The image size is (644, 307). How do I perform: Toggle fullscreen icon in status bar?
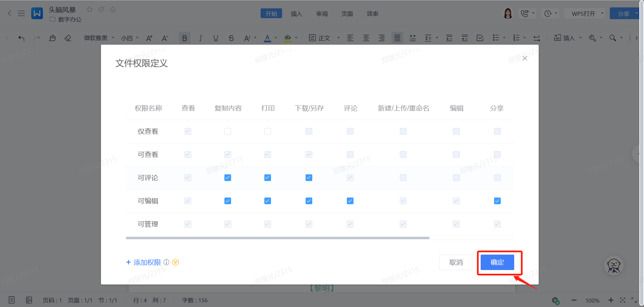pyautogui.click(x=634, y=300)
